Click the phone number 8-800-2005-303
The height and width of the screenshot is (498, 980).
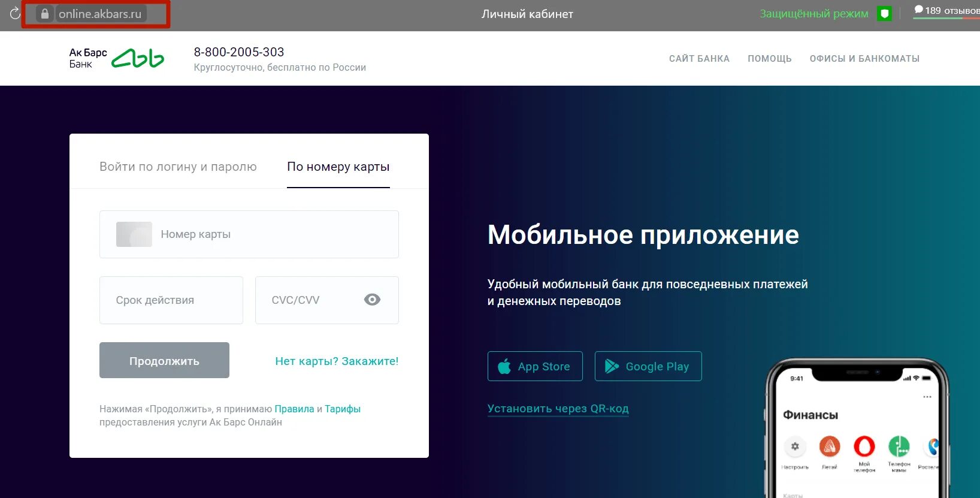[239, 52]
